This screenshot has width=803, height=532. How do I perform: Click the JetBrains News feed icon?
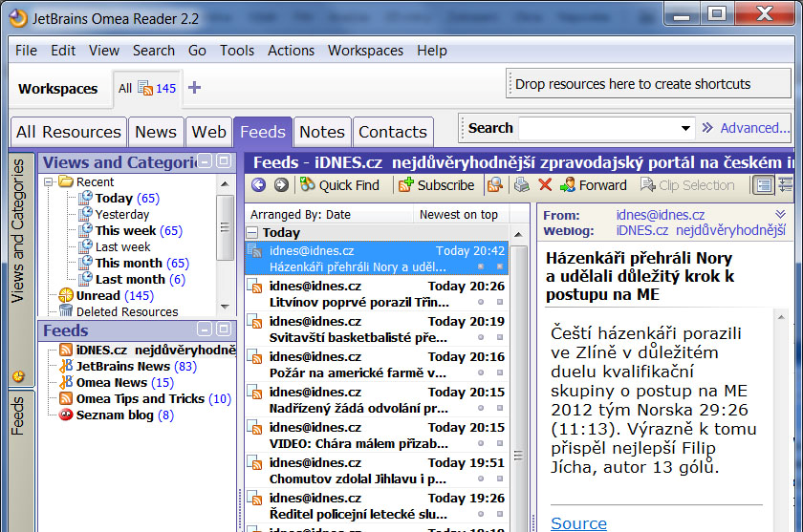66,366
